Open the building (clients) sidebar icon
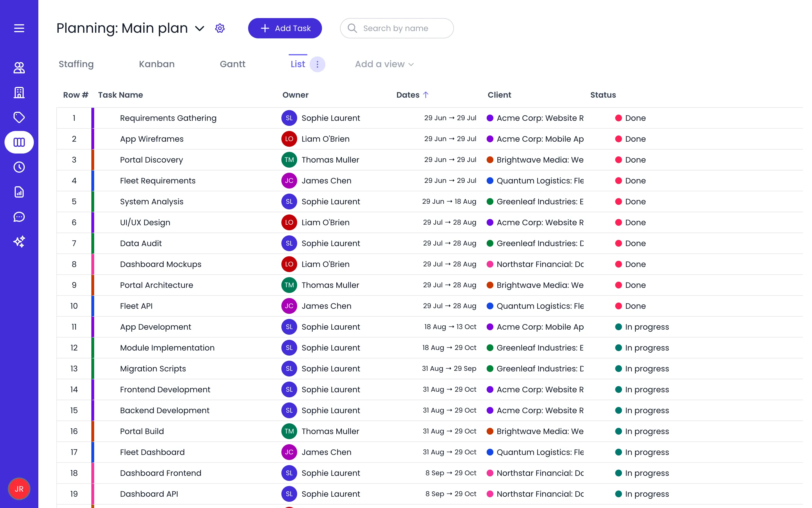The image size is (812, 508). coord(19,92)
